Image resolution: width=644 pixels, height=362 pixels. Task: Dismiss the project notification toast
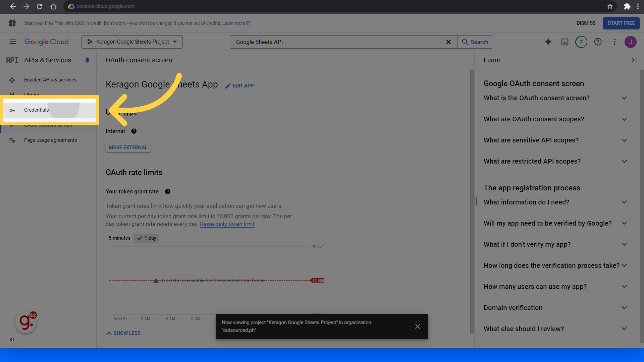pyautogui.click(x=418, y=326)
